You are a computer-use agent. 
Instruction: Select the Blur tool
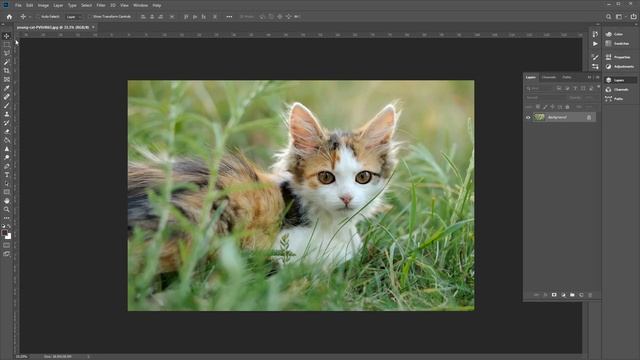coord(7,149)
